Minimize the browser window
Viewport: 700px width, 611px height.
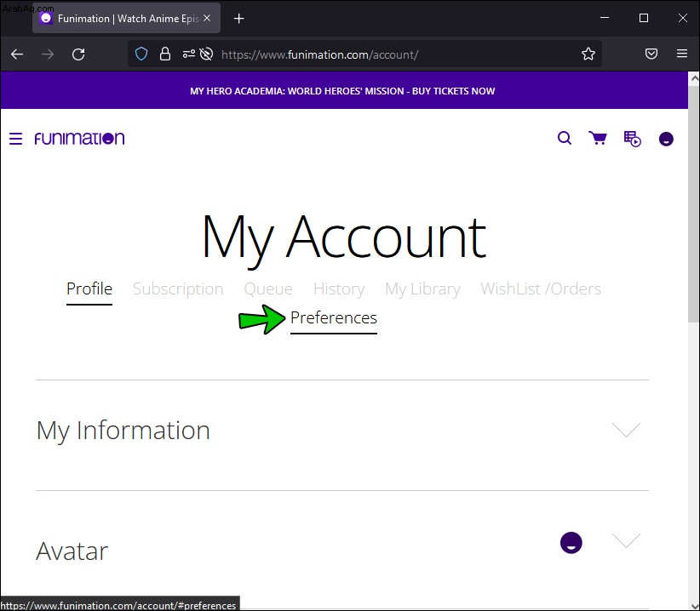[605, 18]
